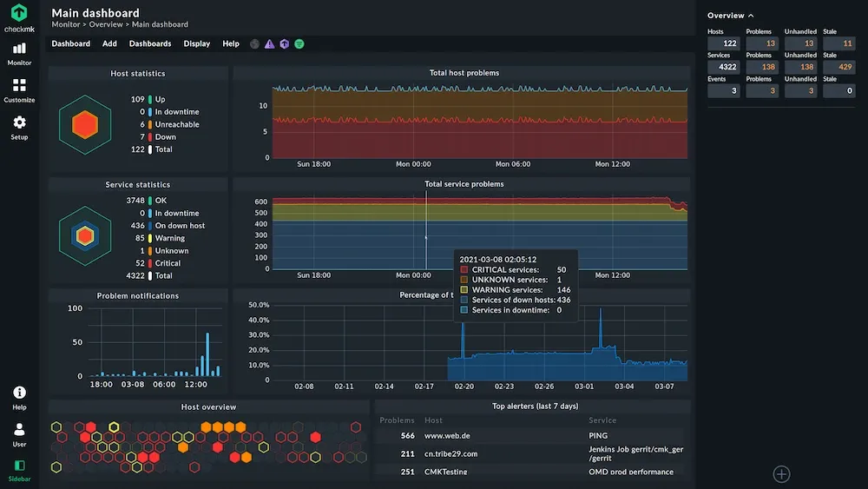This screenshot has height=489, width=868.
Task: Click the tallest bar in Problem notifications
Action: (x=207, y=354)
